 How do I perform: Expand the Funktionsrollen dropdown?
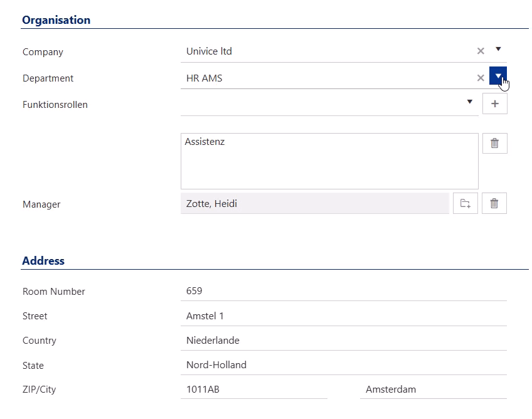(x=469, y=101)
